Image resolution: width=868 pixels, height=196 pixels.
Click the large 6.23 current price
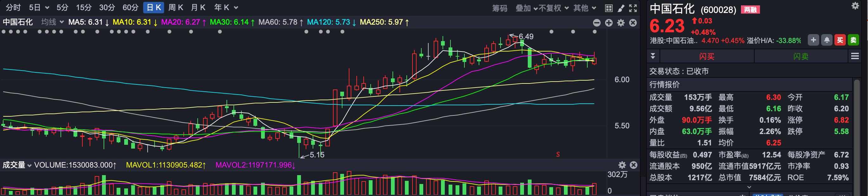(x=667, y=26)
